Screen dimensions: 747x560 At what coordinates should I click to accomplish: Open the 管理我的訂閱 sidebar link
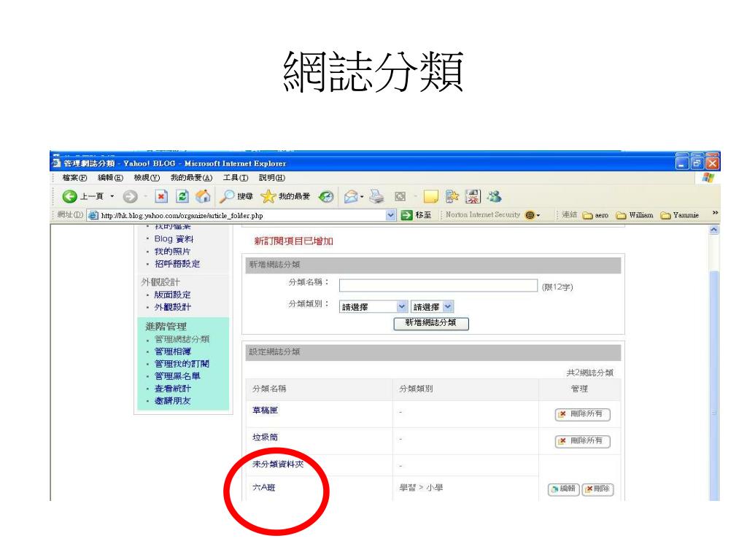[x=182, y=364]
